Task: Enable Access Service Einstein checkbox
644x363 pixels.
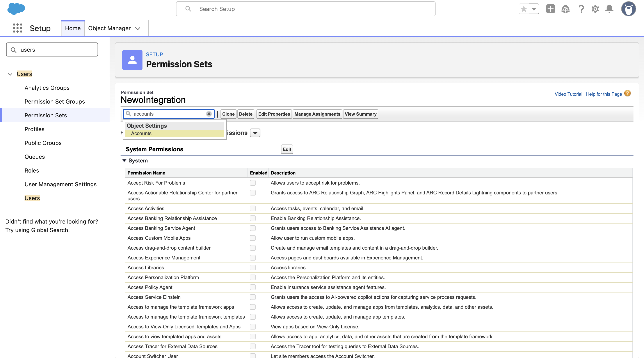Action: point(253,297)
